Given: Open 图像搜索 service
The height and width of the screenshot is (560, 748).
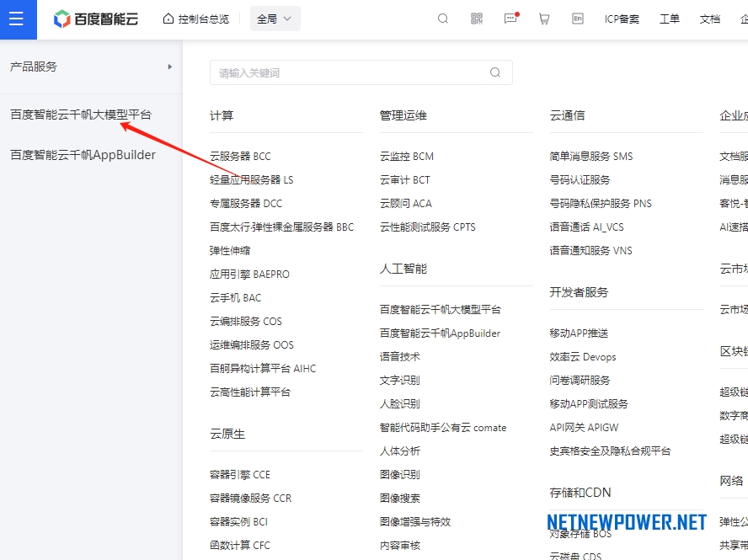Looking at the screenshot, I should tap(400, 499).
